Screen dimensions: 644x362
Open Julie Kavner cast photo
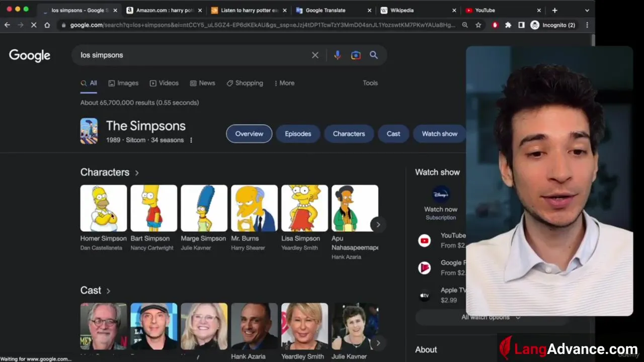[x=355, y=326]
